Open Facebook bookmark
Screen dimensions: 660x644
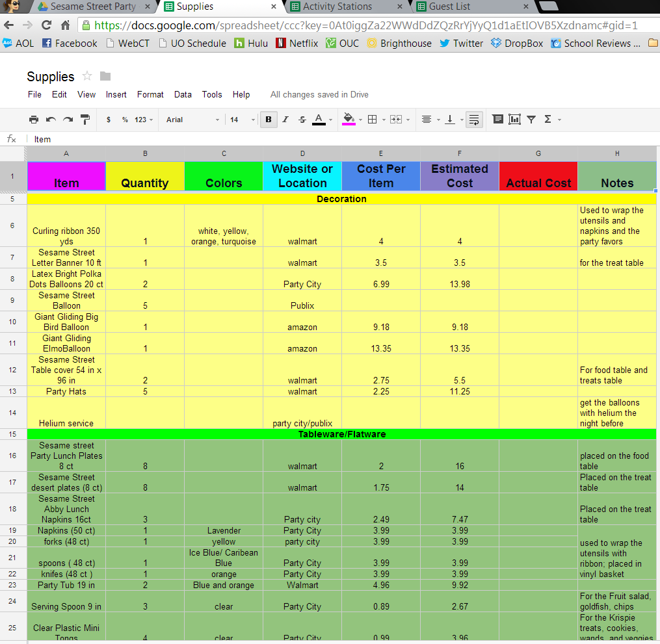point(70,44)
